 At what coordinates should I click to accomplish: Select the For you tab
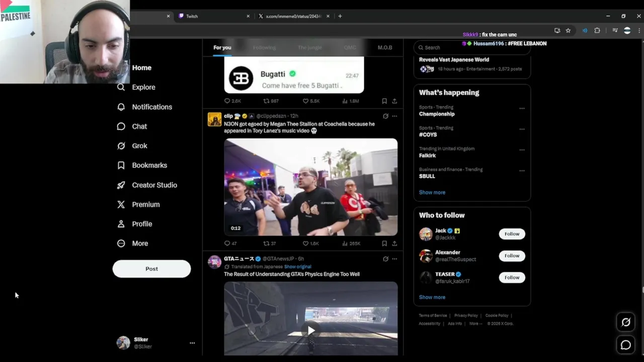coord(222,47)
